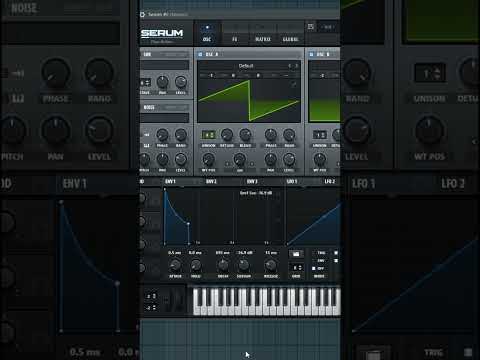Click the right arrow beside the warp knob

coord(252,164)
